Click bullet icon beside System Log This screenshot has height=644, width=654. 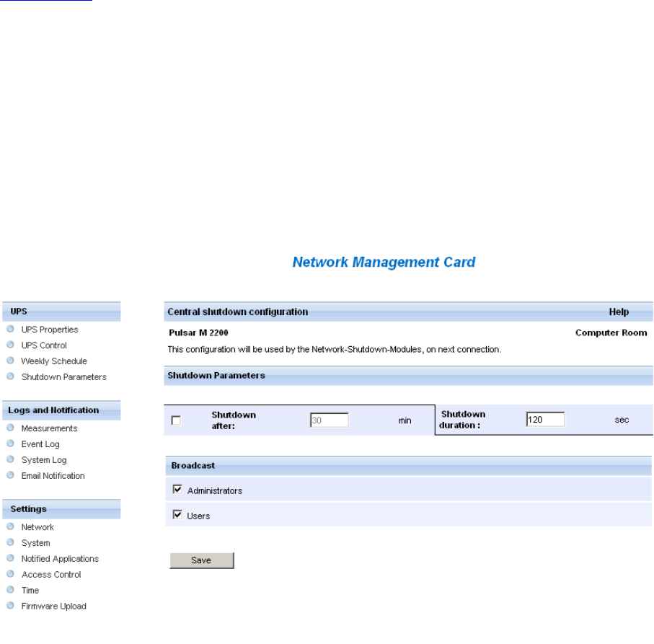pyautogui.click(x=10, y=459)
